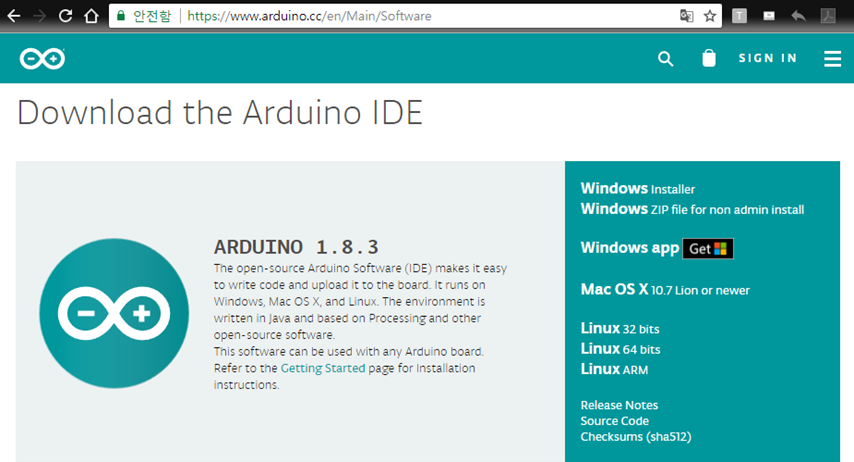Screen dimensions: 854x462
Task: Click the back-arrow extension icon
Action: pyautogui.click(x=798, y=16)
